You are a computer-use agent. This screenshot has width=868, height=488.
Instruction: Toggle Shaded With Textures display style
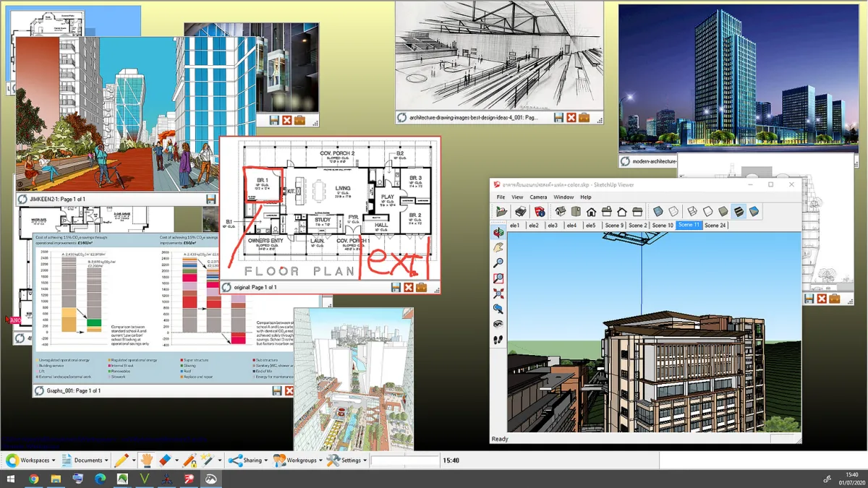(739, 211)
